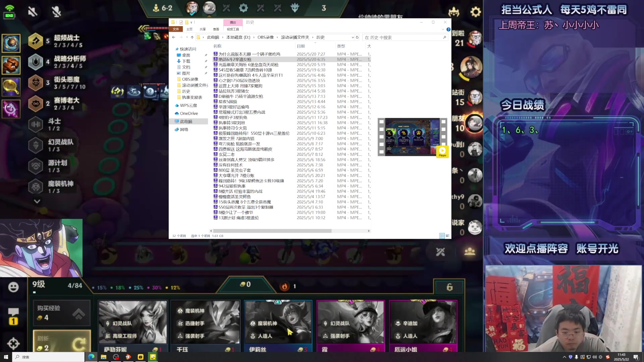Click the crosshair move icon bottom left

13,343
